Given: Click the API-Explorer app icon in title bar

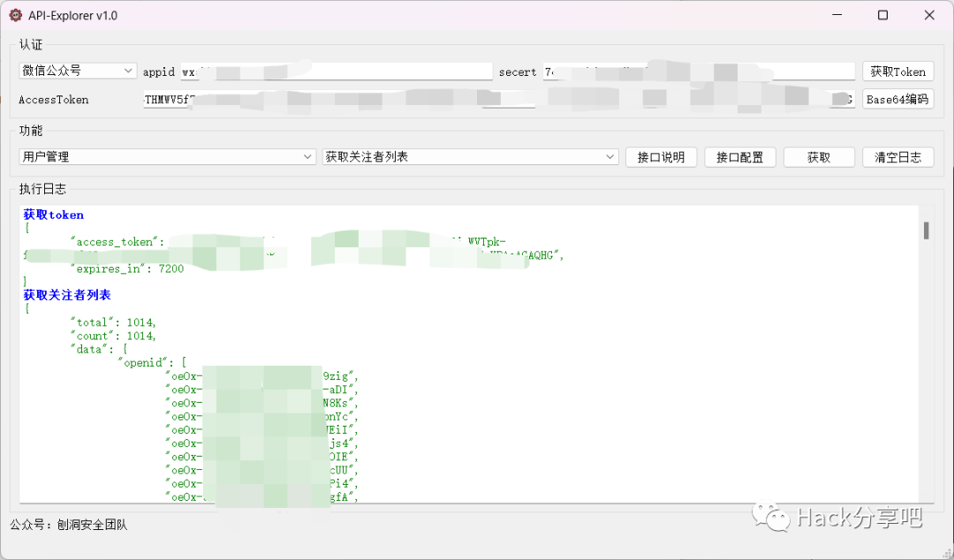Looking at the screenshot, I should (x=15, y=15).
